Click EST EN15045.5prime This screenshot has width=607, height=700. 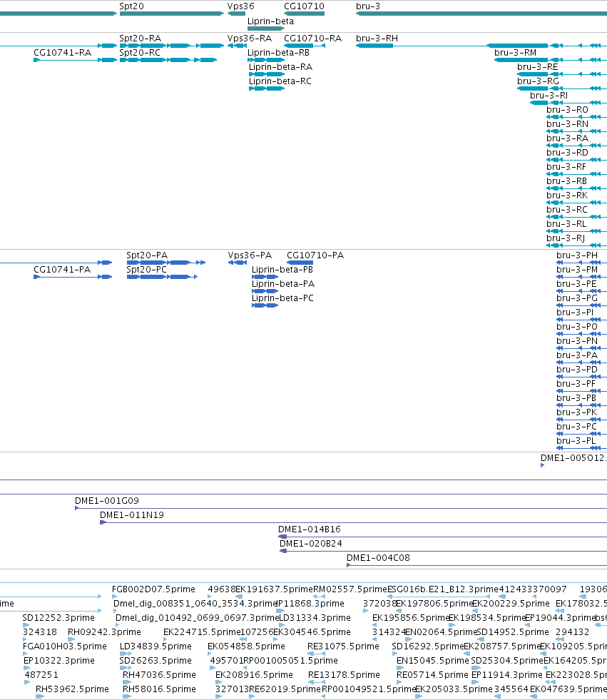(x=400, y=668)
